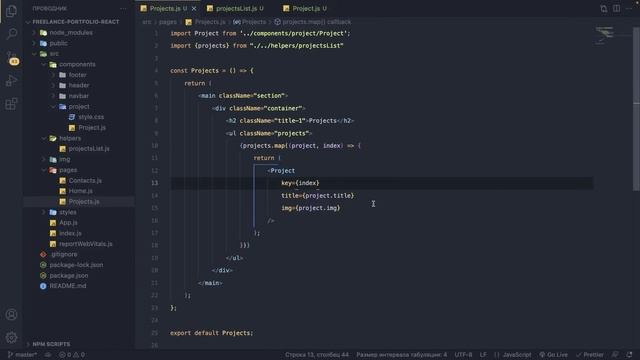
Task: Collapse the FREELANCE-PORTFOLIO-REACT root folder
Action: pyautogui.click(x=76, y=22)
